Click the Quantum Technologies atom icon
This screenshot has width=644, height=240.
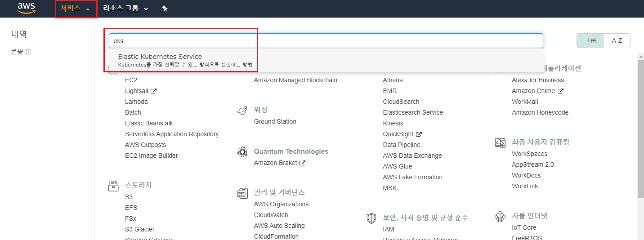click(242, 151)
